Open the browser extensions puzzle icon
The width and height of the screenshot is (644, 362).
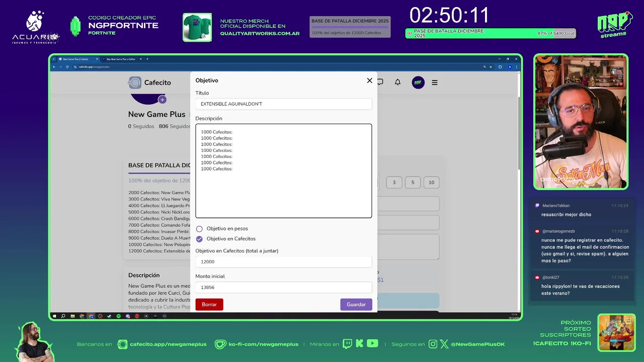pyautogui.click(x=500, y=67)
